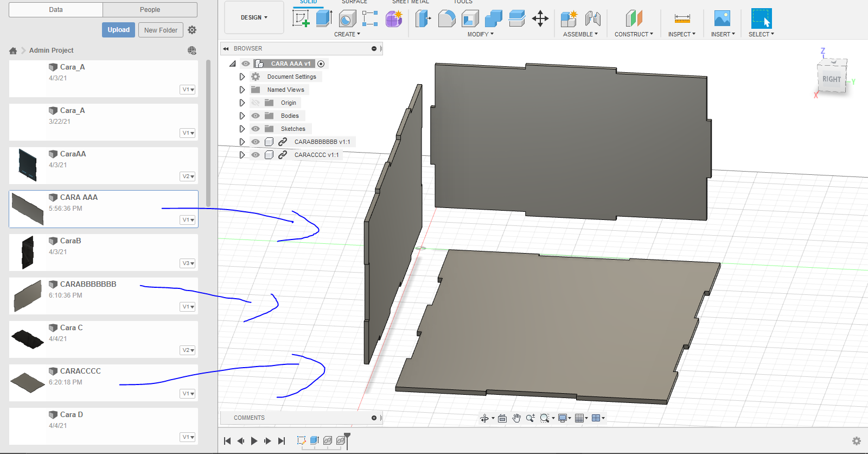Click the New Folder button
Image resolution: width=868 pixels, height=454 pixels.
161,30
